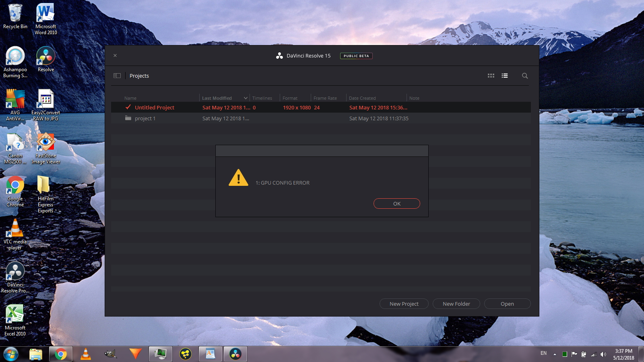The height and width of the screenshot is (362, 644).
Task: Select HitFilm Express Exports folder
Action: pyautogui.click(x=45, y=194)
